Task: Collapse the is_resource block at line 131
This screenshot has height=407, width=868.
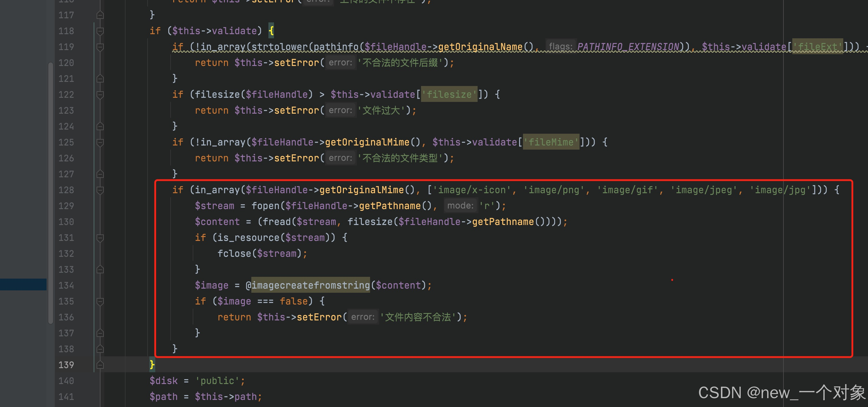Action: pyautogui.click(x=100, y=238)
